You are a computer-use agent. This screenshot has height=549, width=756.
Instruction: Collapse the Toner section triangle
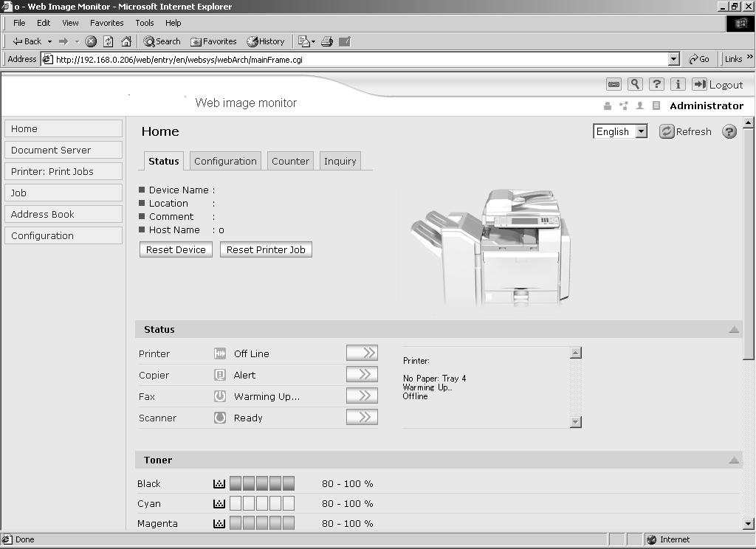pyautogui.click(x=734, y=460)
